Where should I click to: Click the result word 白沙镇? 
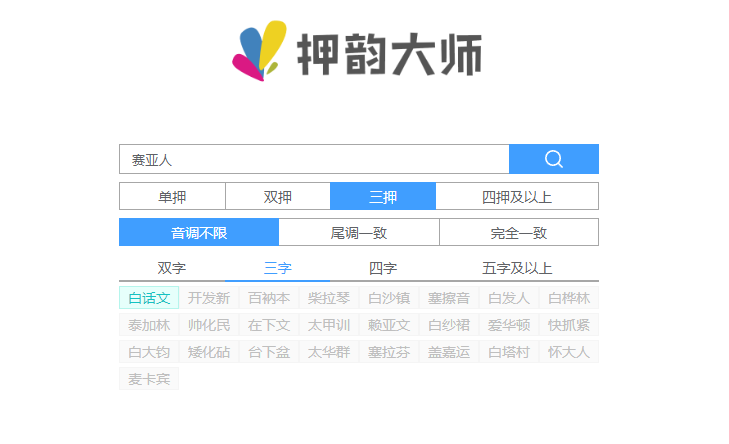(x=389, y=298)
